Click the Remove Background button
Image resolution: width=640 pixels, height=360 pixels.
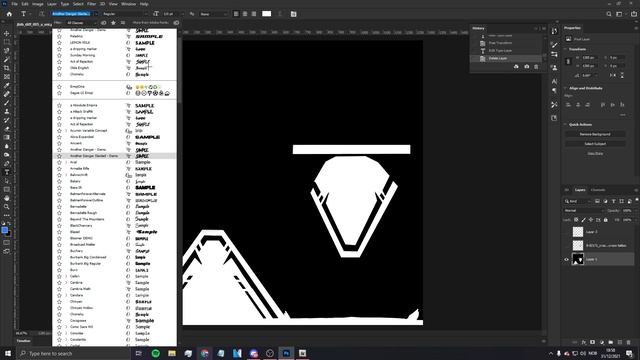tap(595, 134)
